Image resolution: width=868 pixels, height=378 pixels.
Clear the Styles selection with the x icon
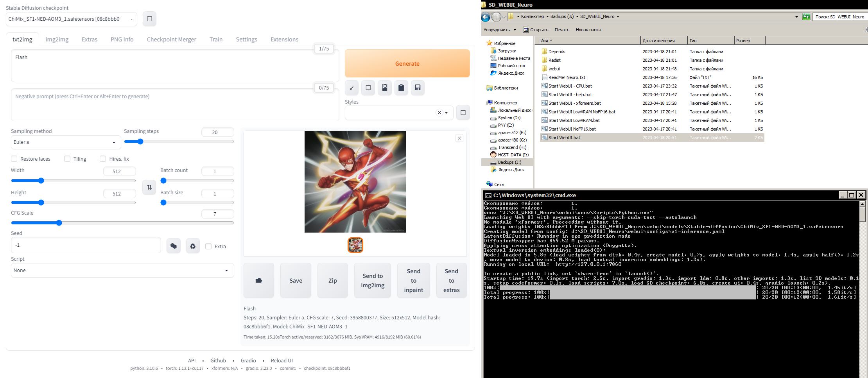click(x=439, y=113)
